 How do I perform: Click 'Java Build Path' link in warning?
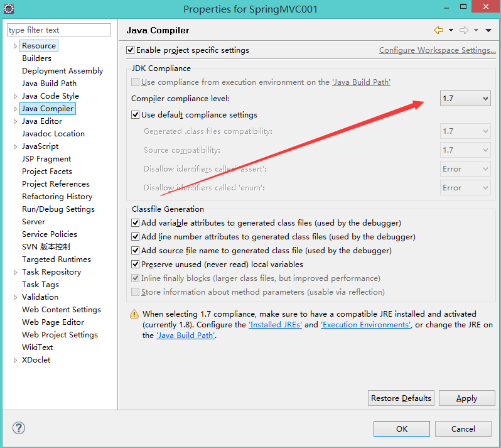coord(186,336)
